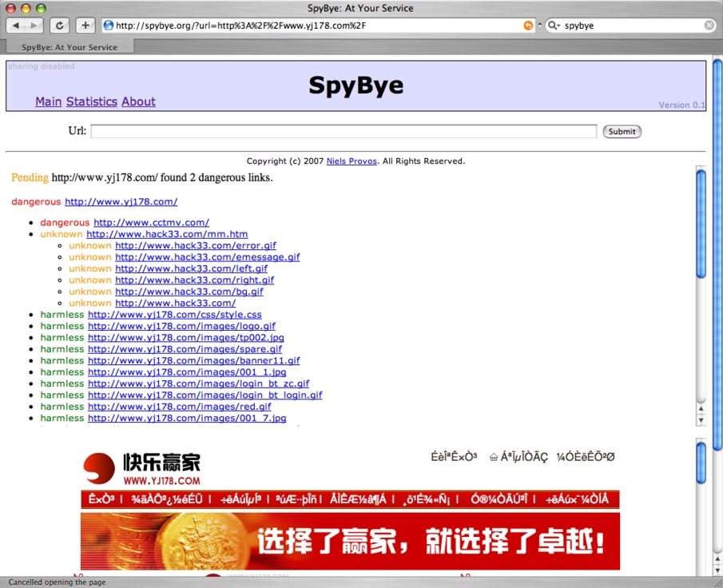The image size is (723, 588).
Task: Open the yj178.com/images/banner11.gif link
Action: tap(193, 360)
